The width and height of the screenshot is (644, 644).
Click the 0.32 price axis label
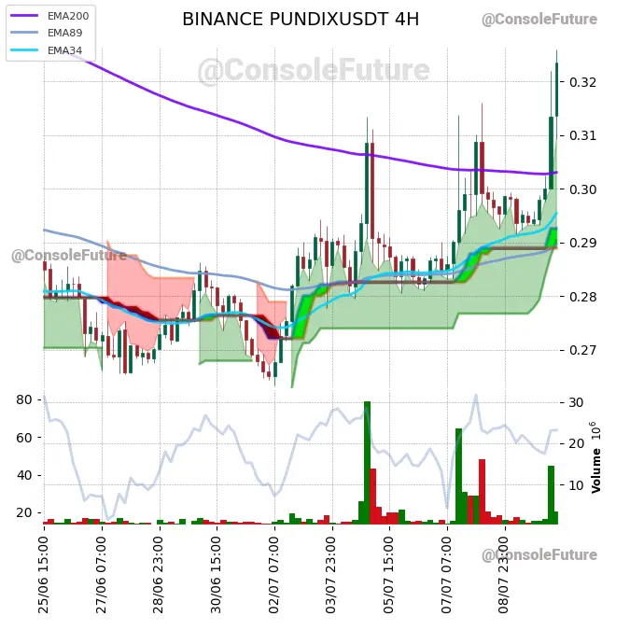(582, 82)
